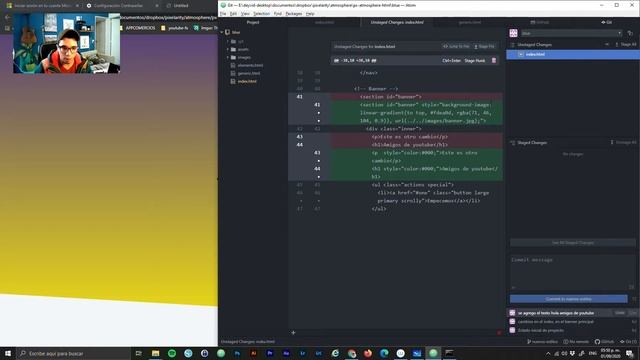This screenshot has width=640, height=360.
Task: Open Chrome from the taskbar
Action: click(x=351, y=353)
